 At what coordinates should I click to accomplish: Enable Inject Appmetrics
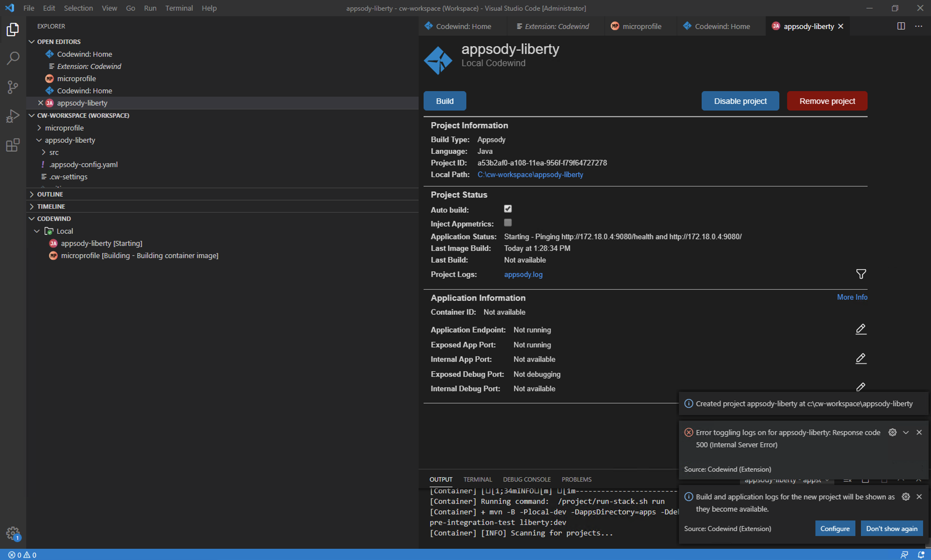tap(508, 223)
